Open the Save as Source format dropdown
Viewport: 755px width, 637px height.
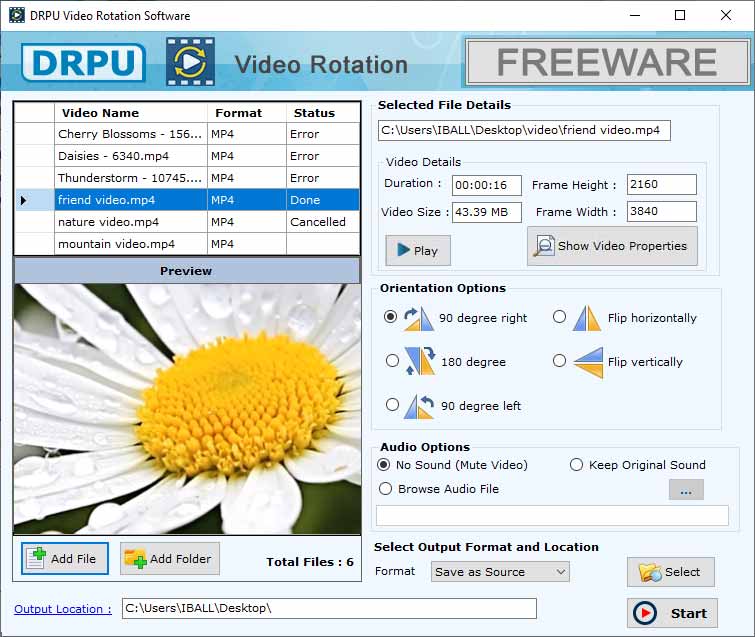click(500, 572)
